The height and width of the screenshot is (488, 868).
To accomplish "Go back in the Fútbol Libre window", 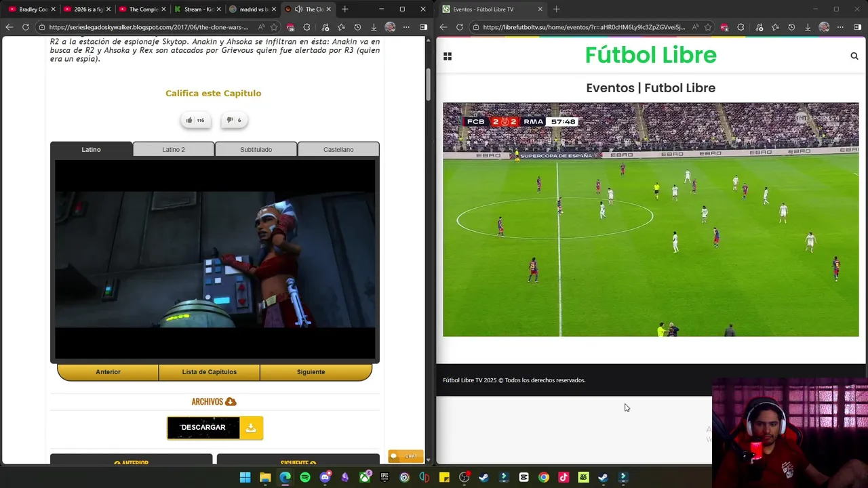I will [443, 27].
